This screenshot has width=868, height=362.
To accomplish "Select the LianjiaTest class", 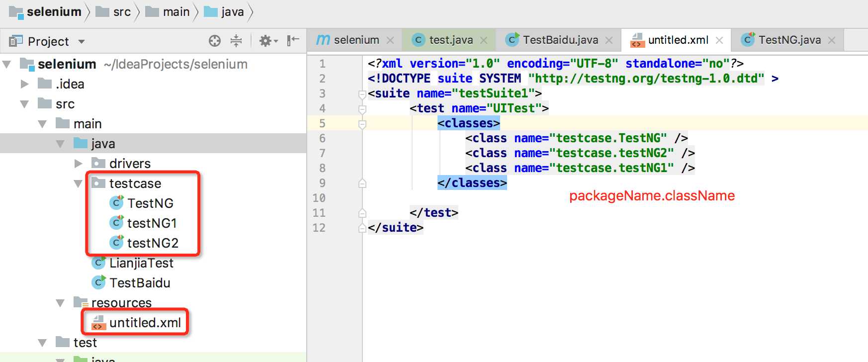I will (141, 263).
